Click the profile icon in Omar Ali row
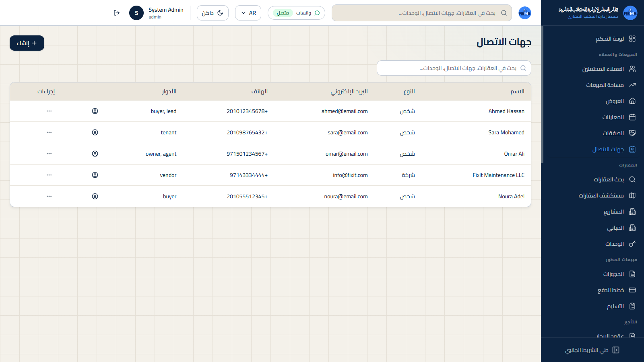 95,154
